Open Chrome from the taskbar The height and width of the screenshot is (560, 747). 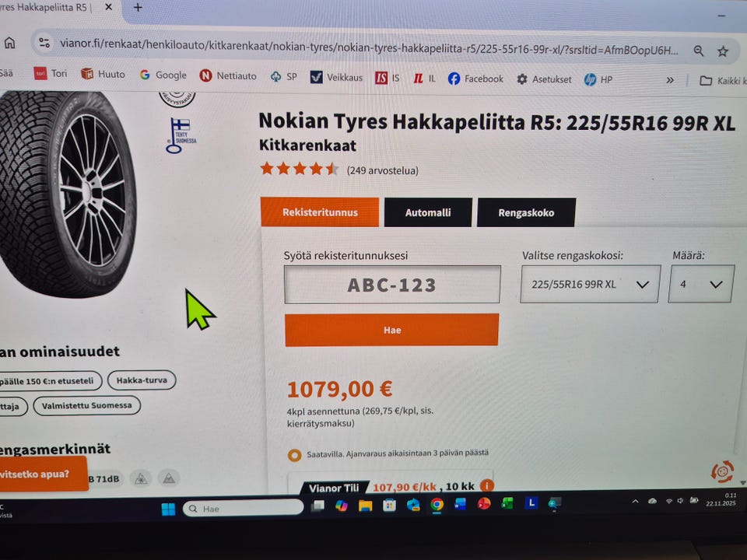click(437, 504)
